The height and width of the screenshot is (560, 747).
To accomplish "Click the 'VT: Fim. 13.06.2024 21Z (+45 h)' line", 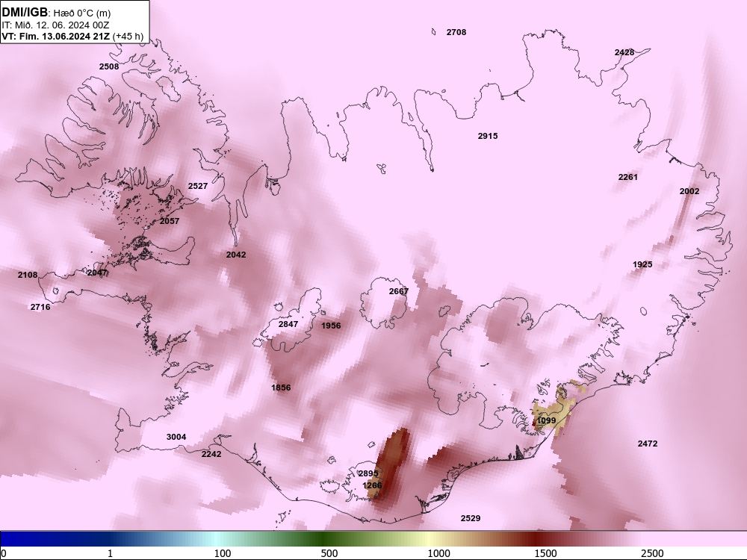I will click(72, 36).
